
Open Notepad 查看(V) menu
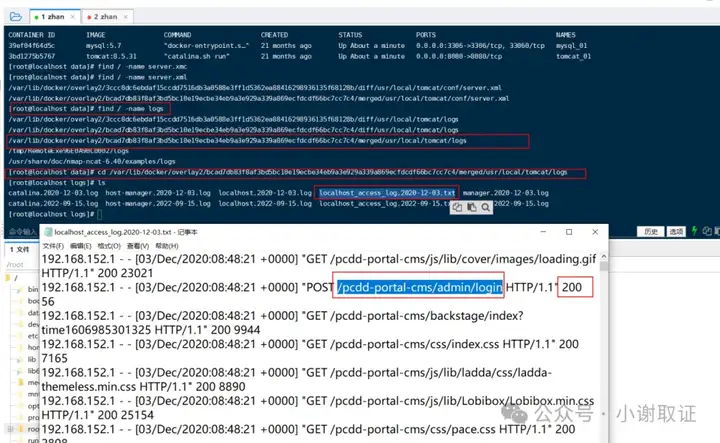pyautogui.click(x=138, y=246)
